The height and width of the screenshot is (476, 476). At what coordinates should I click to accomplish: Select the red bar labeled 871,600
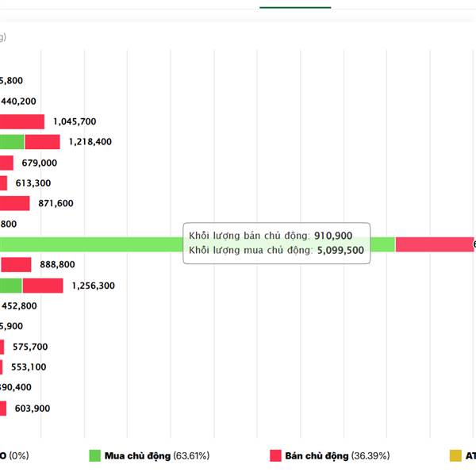point(15,203)
